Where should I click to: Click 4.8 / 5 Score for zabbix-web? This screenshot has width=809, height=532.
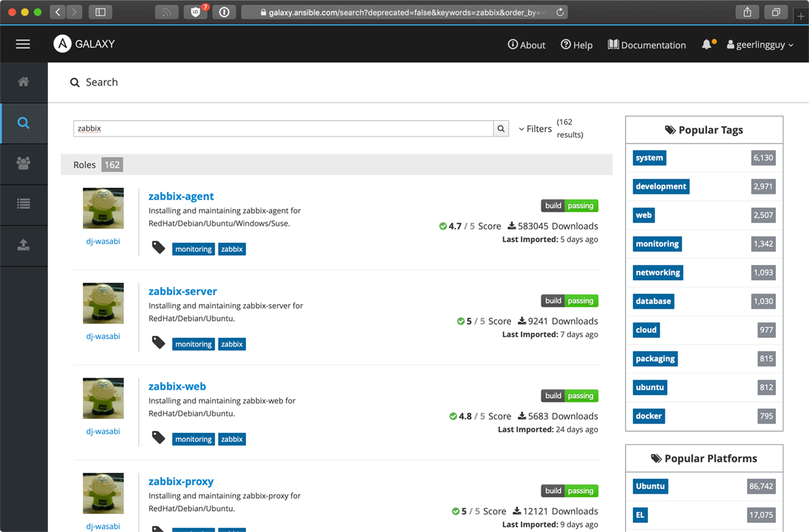coord(480,416)
